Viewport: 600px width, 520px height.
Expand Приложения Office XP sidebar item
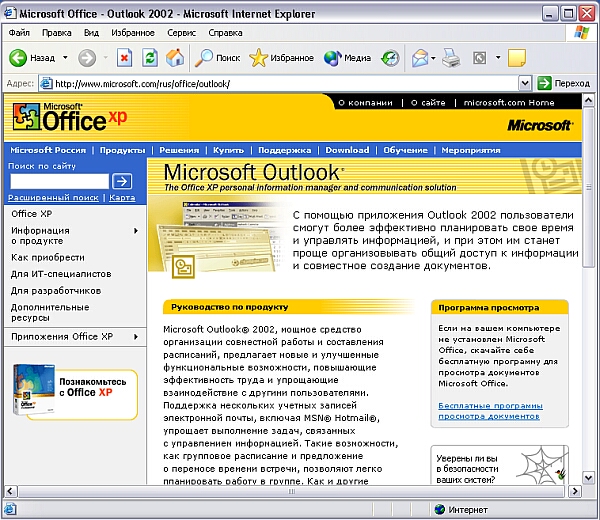(x=135, y=337)
